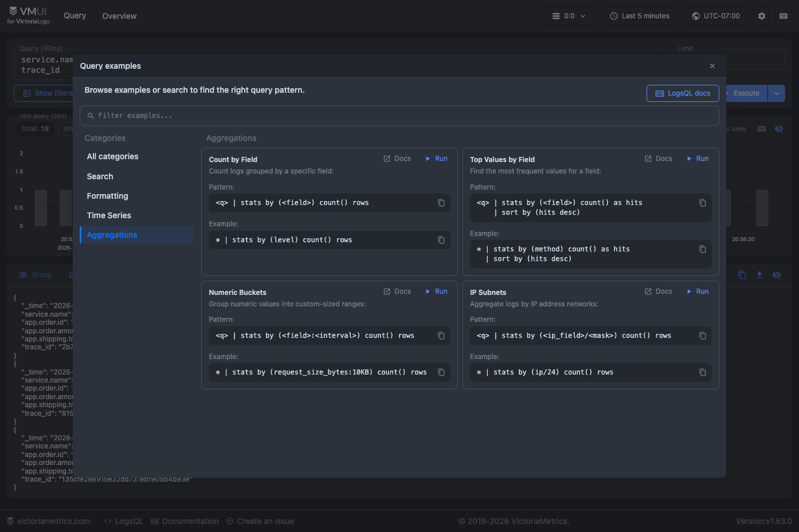Copy the Top Values by Field pattern
Screen dimensions: 799x532
[x=703, y=203]
